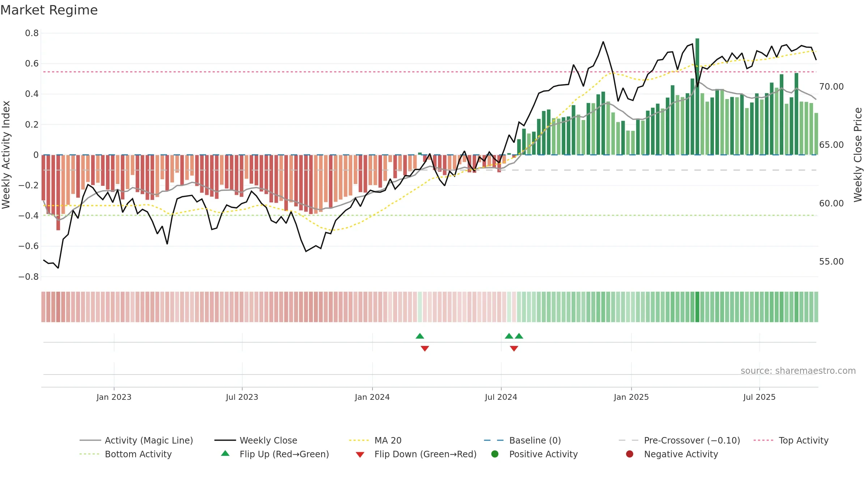Click the Market Regime chart title
Image resolution: width=868 pixels, height=488 pixels.
coord(49,10)
